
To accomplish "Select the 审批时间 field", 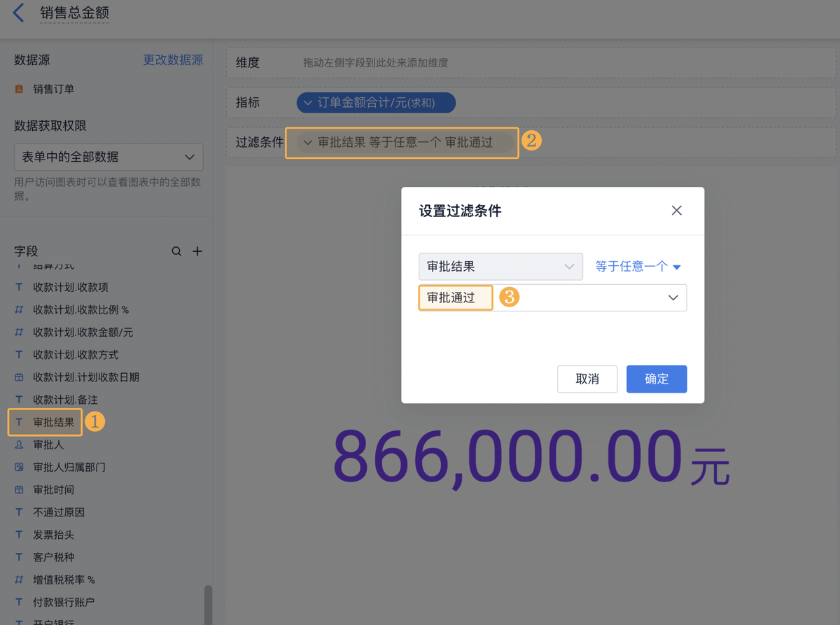I will click(x=53, y=490).
